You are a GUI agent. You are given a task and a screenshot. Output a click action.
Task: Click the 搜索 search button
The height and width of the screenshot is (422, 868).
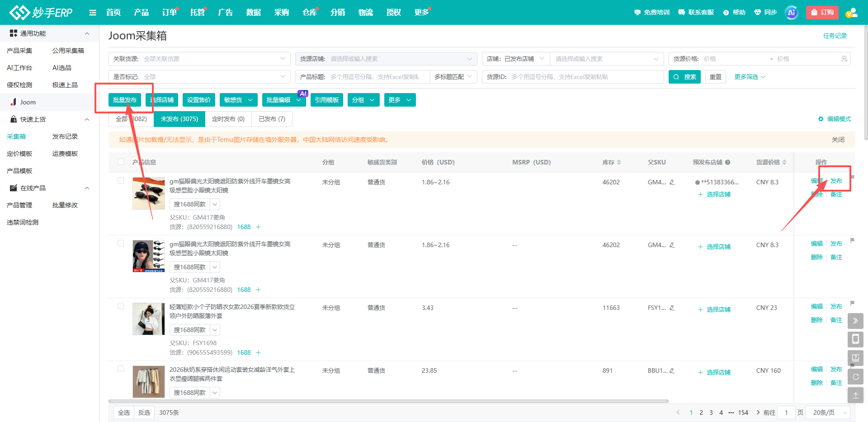click(x=684, y=77)
